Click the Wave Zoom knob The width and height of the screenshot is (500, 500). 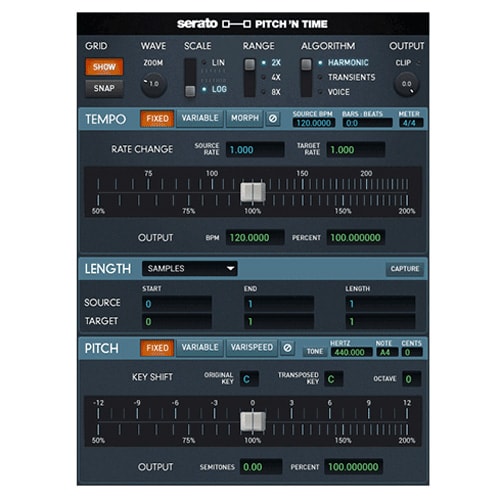pos(153,84)
